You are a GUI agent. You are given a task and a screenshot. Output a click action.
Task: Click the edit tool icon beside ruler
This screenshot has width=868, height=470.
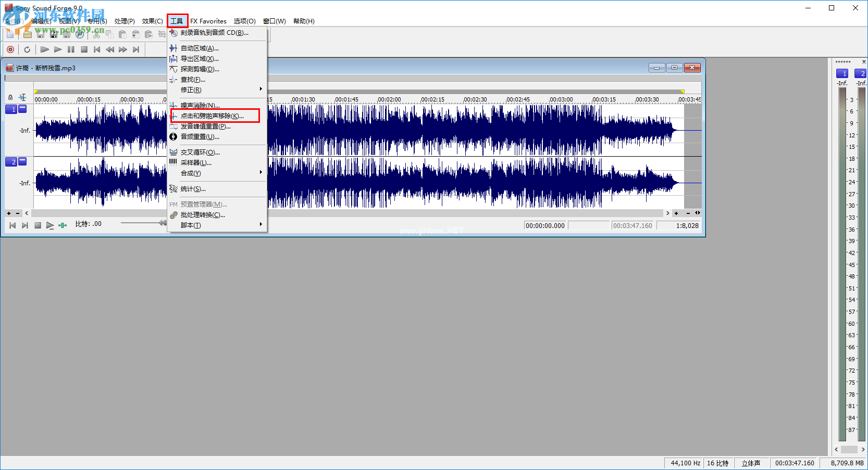click(22, 97)
